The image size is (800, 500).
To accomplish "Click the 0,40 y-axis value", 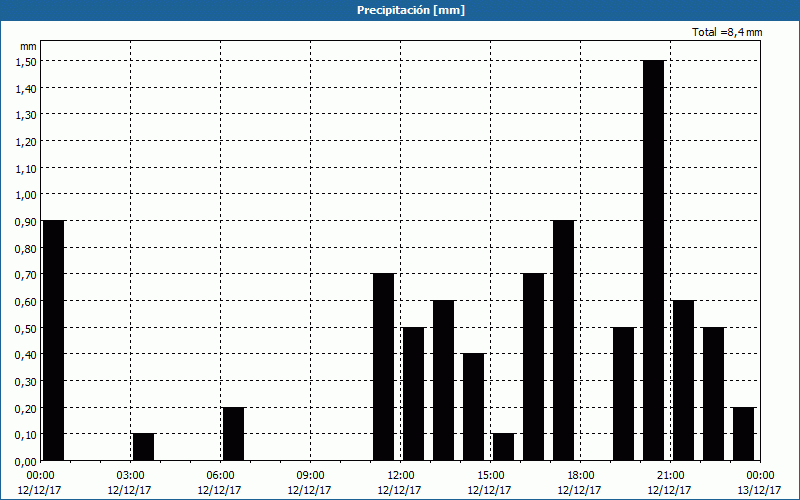I will pyautogui.click(x=26, y=355).
